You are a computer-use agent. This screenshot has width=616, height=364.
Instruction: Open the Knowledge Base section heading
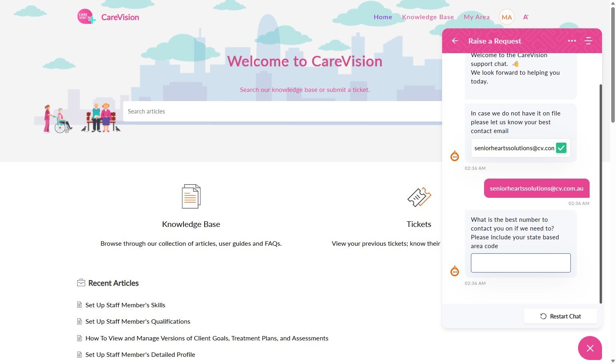[191, 224]
